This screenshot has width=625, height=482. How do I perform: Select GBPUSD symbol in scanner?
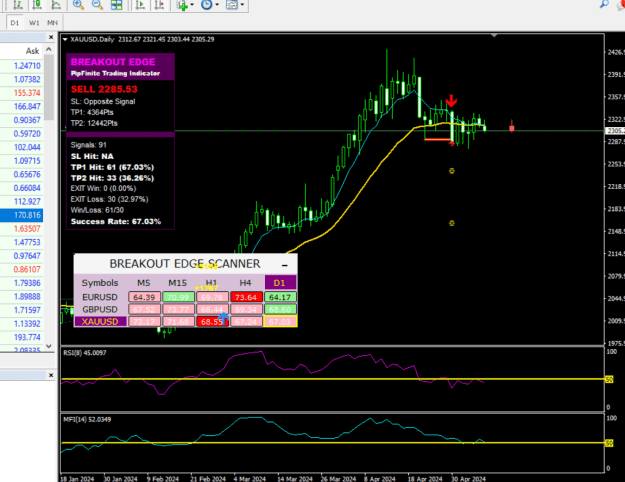[100, 309]
